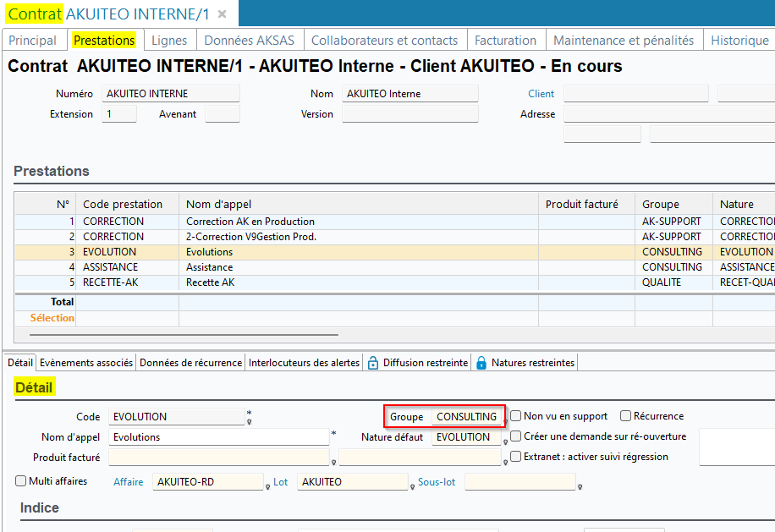
Task: Open the Evènements associés sub-tab
Action: [x=87, y=363]
